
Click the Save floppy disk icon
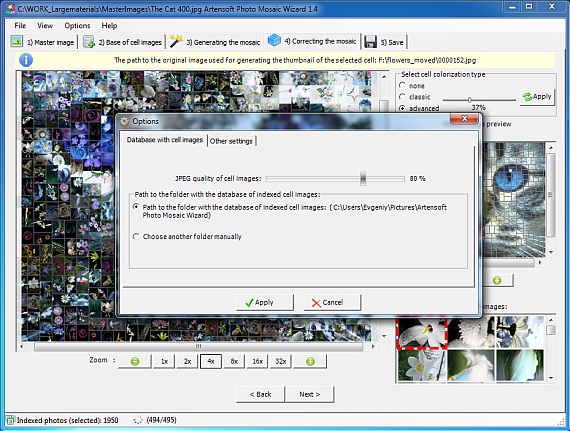pyautogui.click(x=370, y=42)
